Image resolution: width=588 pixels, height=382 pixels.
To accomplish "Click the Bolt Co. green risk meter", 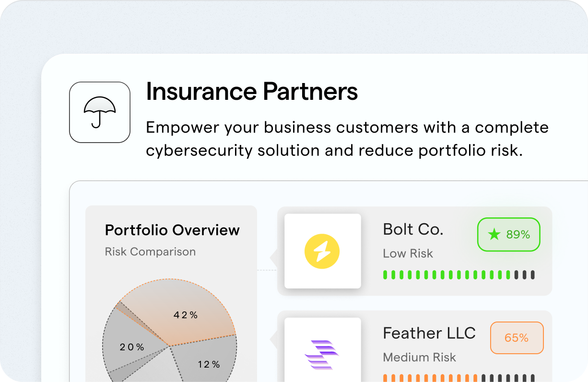I will click(x=459, y=275).
